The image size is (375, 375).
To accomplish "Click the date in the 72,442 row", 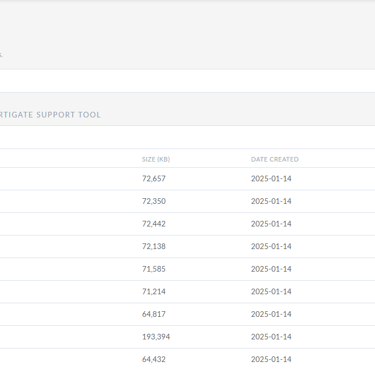I will point(271,224).
